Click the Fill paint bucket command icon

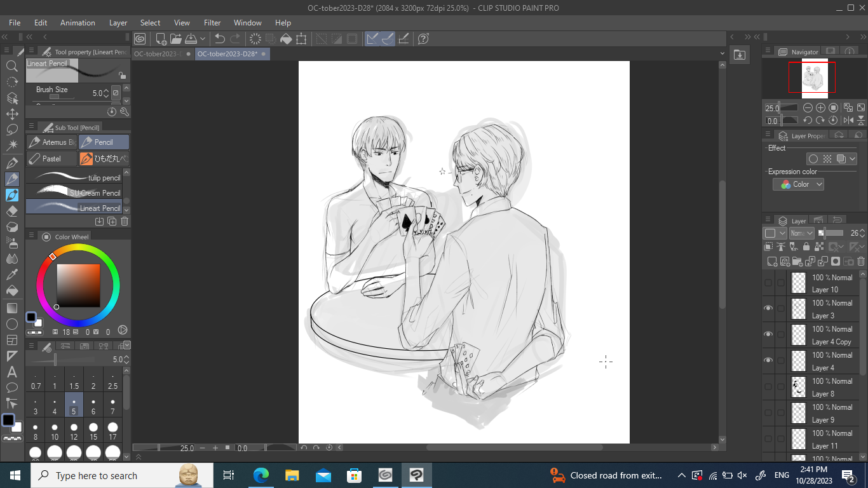coord(286,39)
